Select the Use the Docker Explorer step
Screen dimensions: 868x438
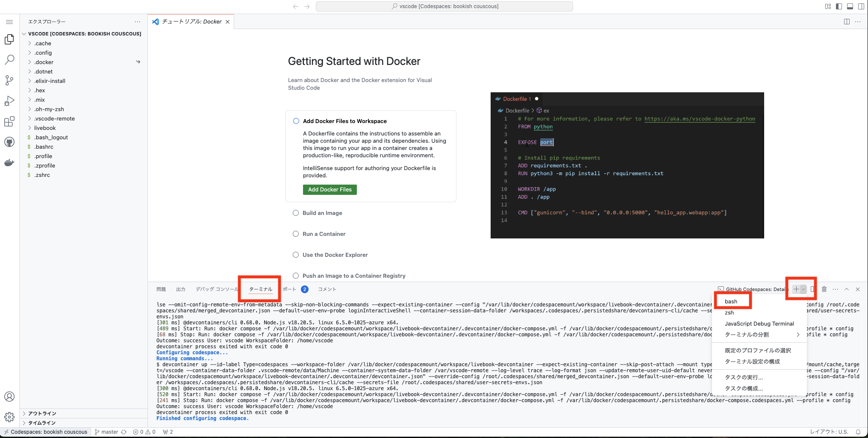pos(335,255)
